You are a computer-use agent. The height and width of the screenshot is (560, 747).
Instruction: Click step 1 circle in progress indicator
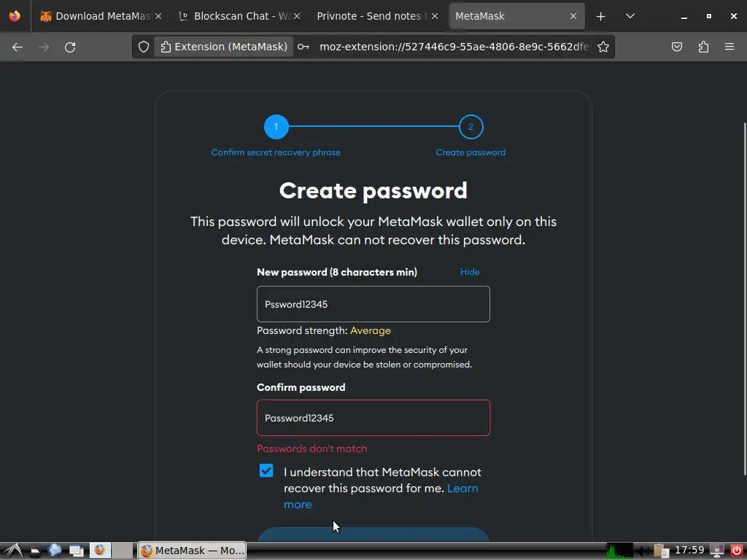[x=276, y=127]
